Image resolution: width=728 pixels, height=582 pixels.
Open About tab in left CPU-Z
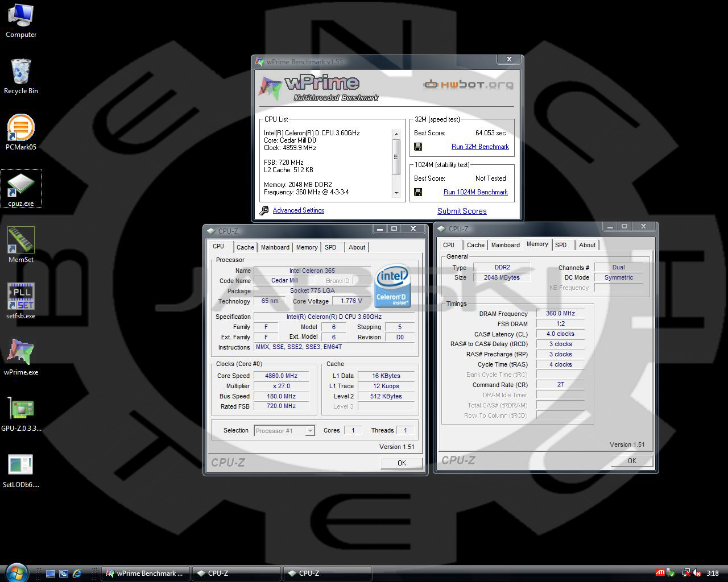coord(357,247)
